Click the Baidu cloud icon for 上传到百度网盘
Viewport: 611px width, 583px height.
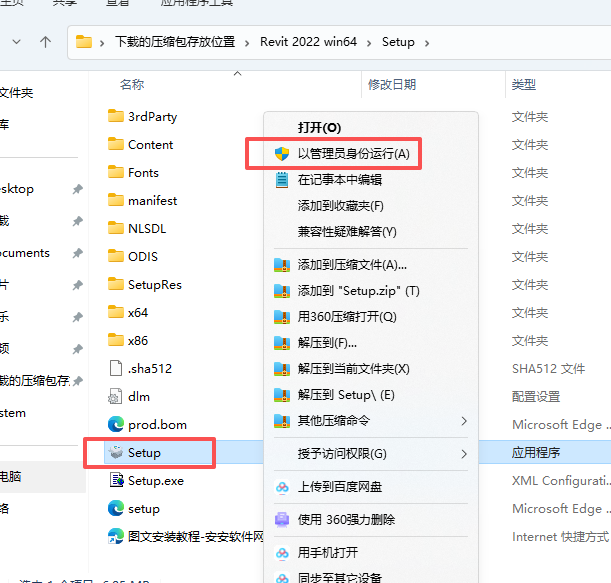[282, 487]
